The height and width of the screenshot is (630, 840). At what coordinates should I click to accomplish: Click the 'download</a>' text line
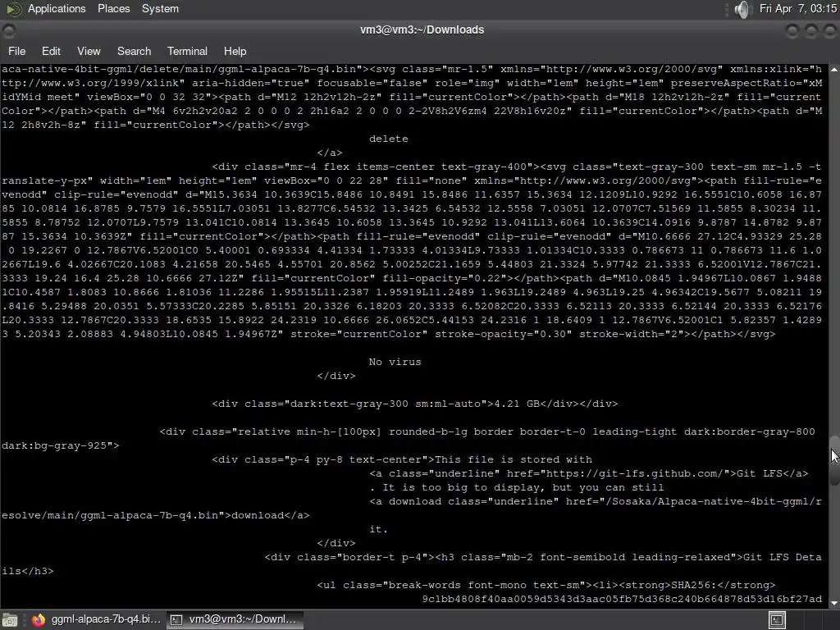pos(271,515)
